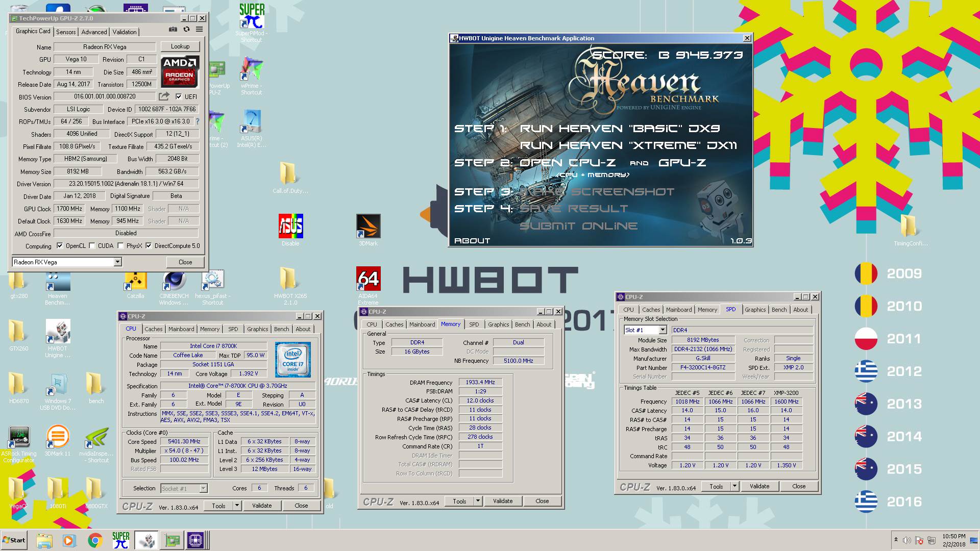Screen dimensions: 980x551
Task: Open the Windows 7 USB DVD tool icon
Action: pyautogui.click(x=58, y=391)
